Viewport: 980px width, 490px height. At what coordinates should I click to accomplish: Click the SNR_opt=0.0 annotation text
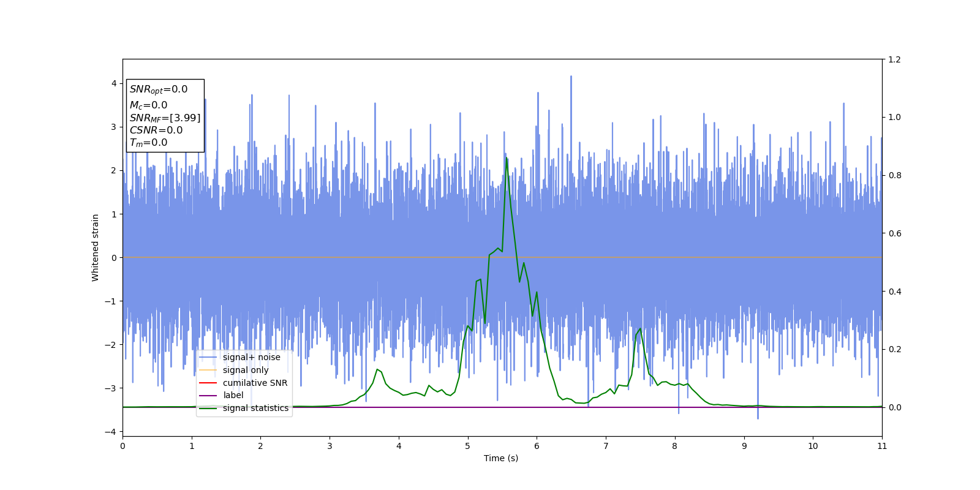click(159, 89)
